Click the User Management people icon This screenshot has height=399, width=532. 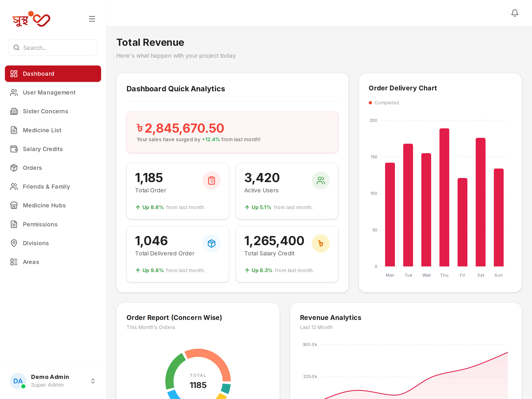tap(14, 93)
